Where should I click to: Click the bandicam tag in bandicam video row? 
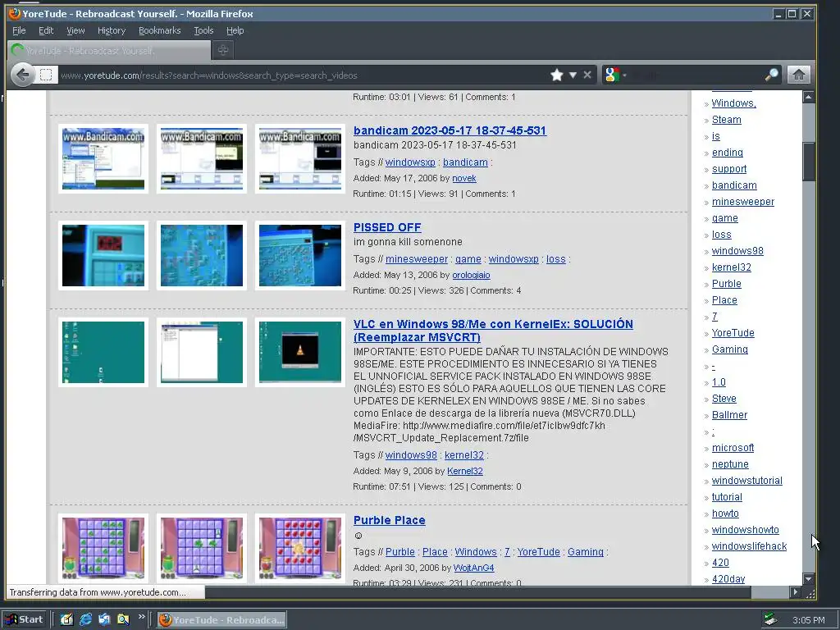point(465,162)
